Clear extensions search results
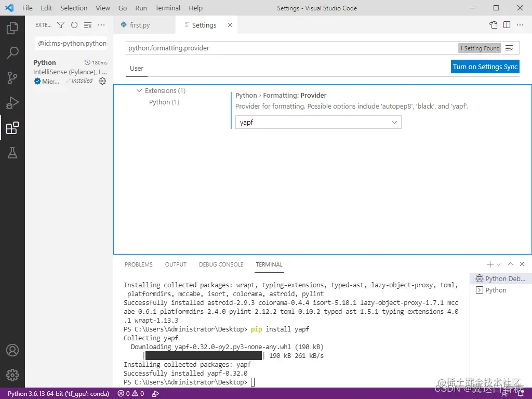The height and width of the screenshot is (399, 532). point(87,25)
